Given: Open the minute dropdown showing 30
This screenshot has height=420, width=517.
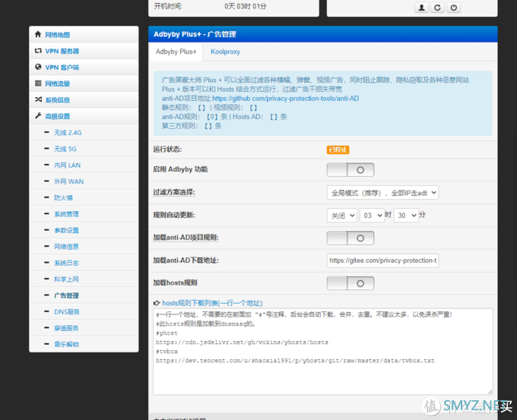Looking at the screenshot, I should (406, 216).
